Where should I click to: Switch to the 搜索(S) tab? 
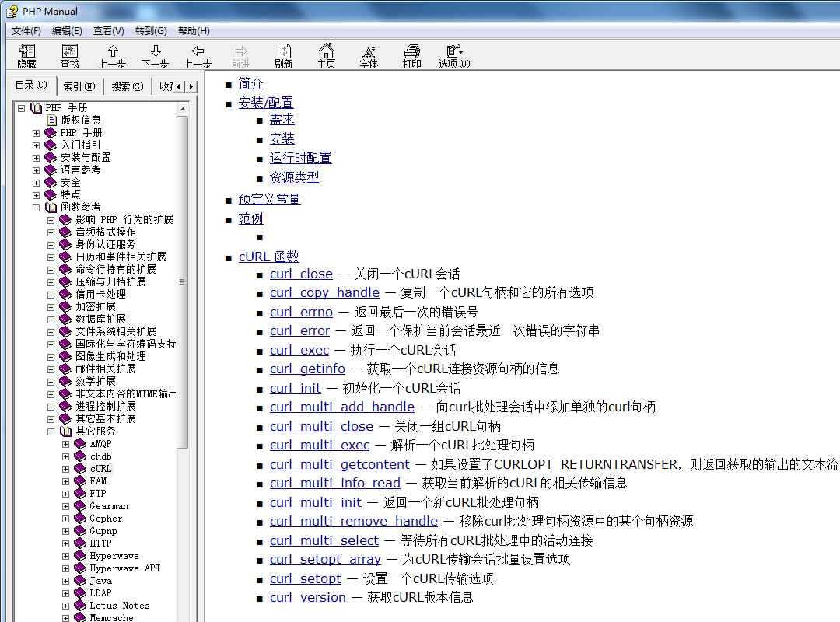click(x=128, y=86)
